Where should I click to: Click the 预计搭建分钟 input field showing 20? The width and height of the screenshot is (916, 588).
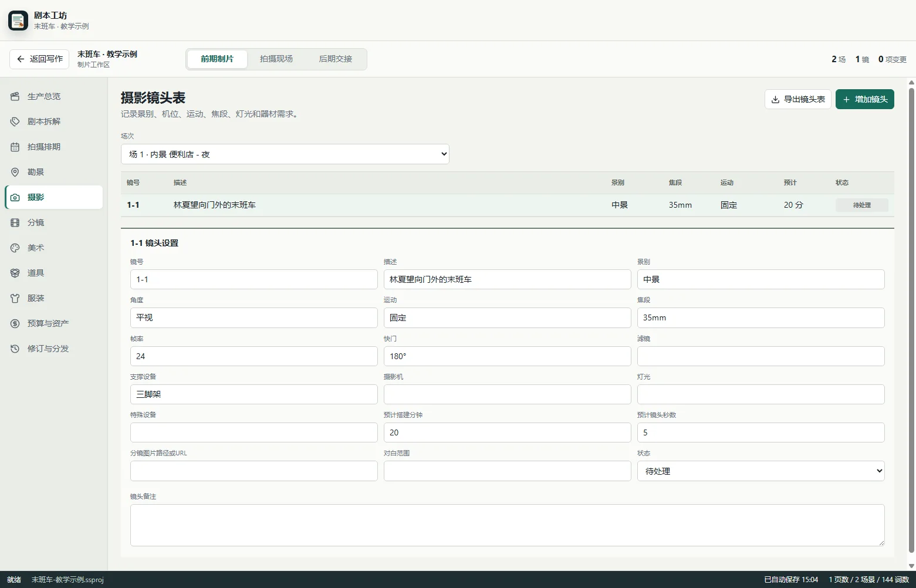pyautogui.click(x=508, y=432)
